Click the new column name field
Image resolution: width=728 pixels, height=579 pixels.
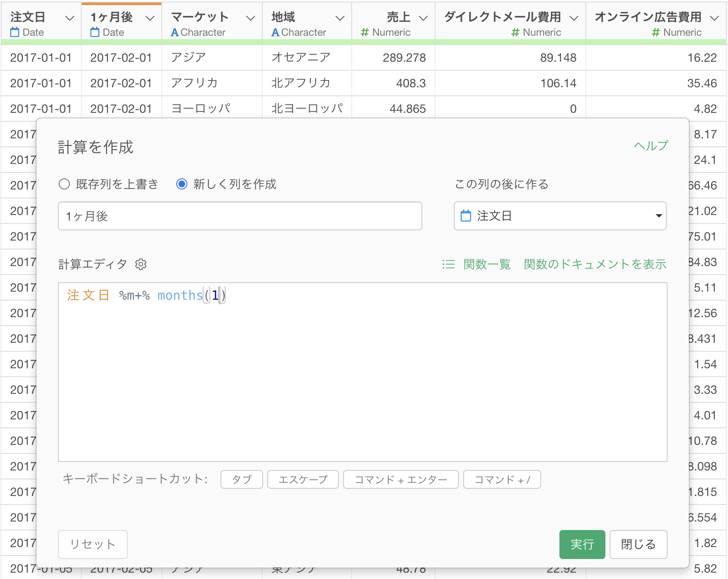click(240, 216)
